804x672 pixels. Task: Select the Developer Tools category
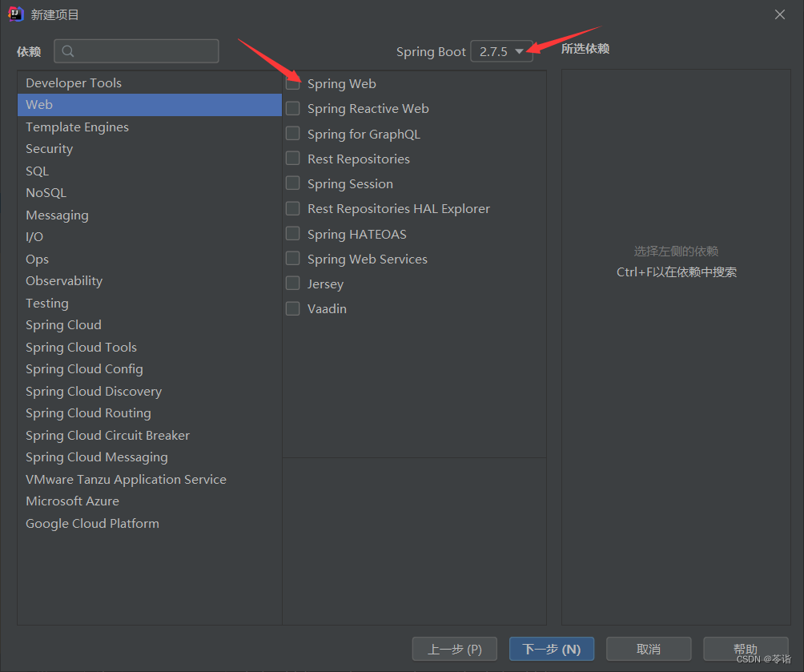(150, 82)
